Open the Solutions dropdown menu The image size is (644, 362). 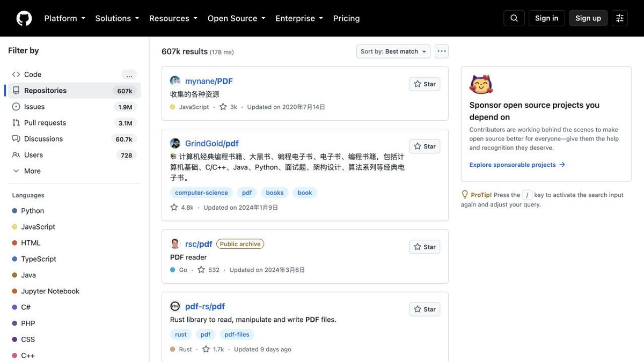pyautogui.click(x=117, y=18)
